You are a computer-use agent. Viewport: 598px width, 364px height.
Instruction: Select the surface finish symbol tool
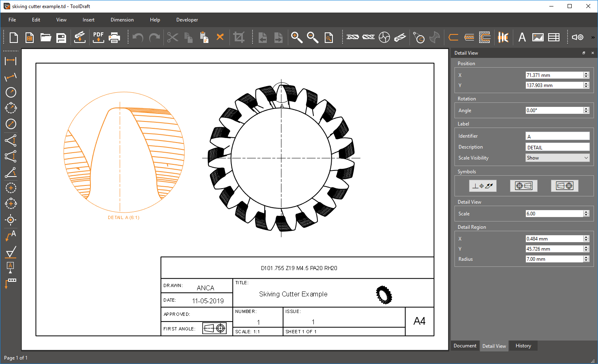[x=11, y=252]
